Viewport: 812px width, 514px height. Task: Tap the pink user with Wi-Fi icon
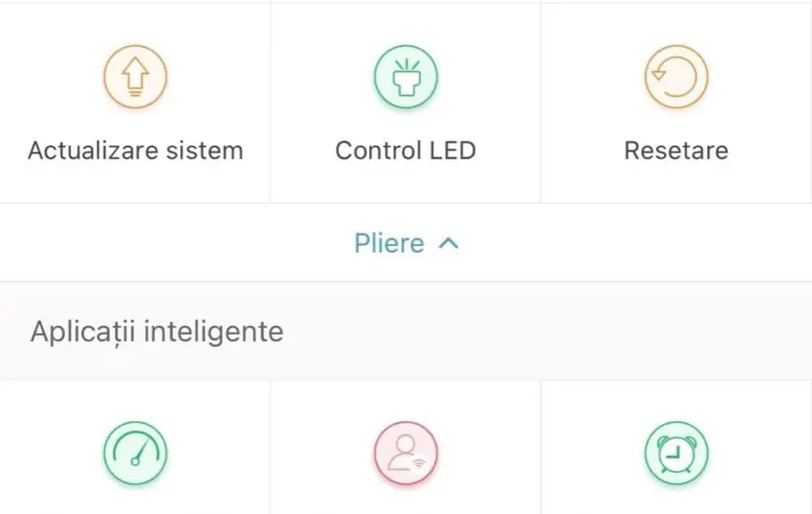[406, 454]
